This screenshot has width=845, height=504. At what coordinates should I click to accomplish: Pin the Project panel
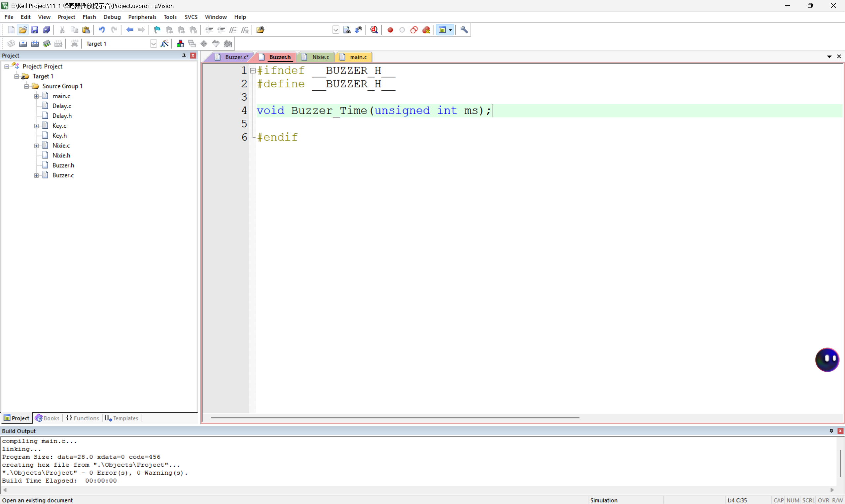click(184, 55)
